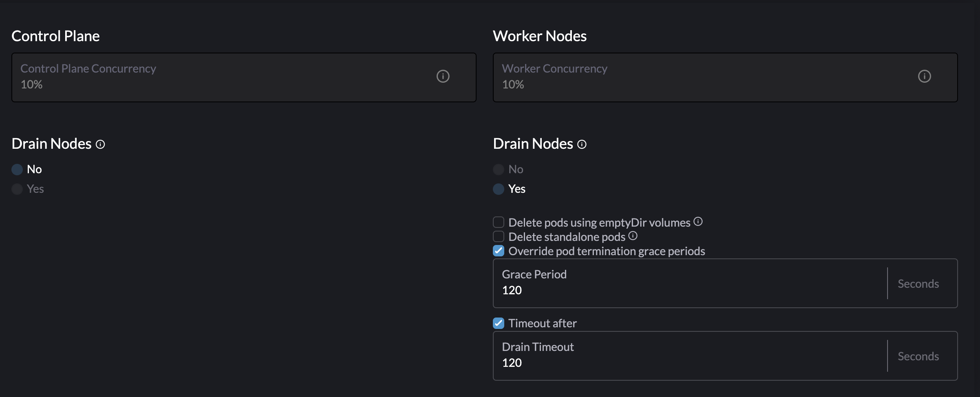Select No for Control Plane Drain Nodes
The height and width of the screenshot is (397, 980).
click(x=17, y=169)
